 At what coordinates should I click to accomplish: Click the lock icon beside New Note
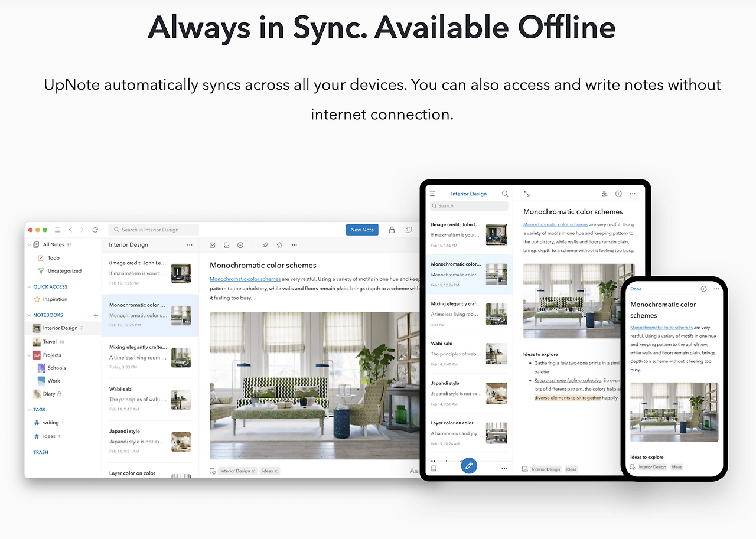coord(392,230)
